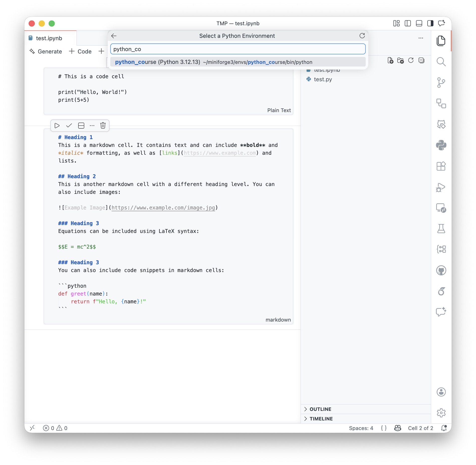Toggle the secondary side bar button
Image resolution: width=476 pixels, height=465 pixels.
[430, 23]
